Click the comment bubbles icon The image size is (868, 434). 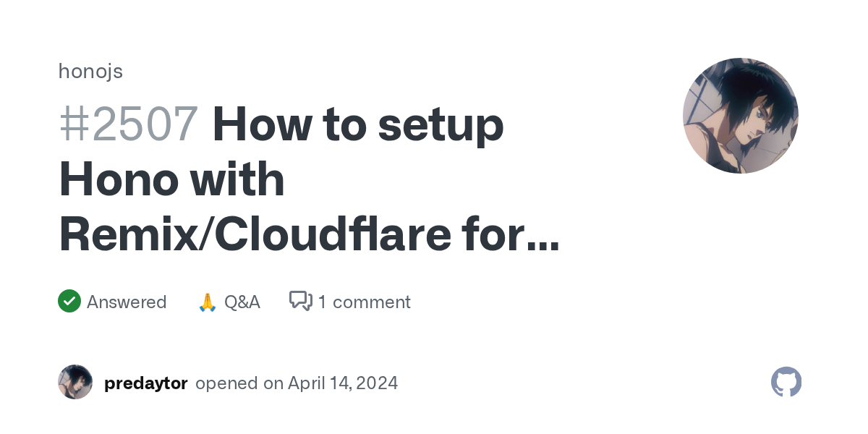[301, 301]
